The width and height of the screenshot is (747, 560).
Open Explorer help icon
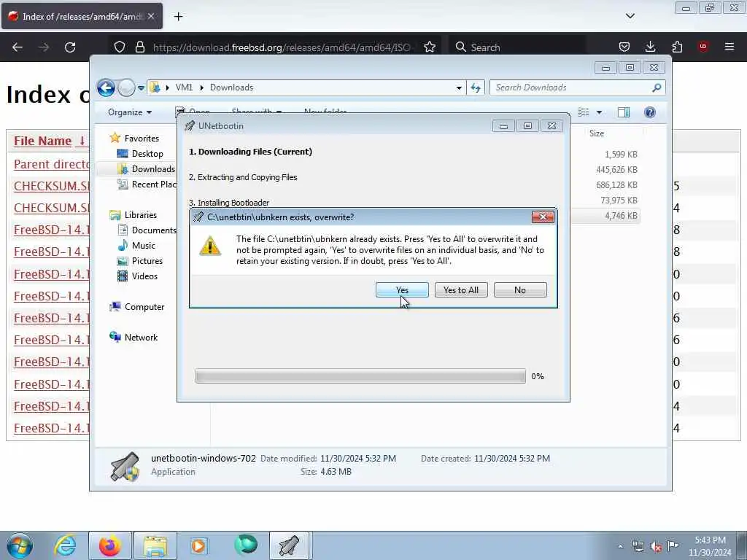(x=650, y=112)
